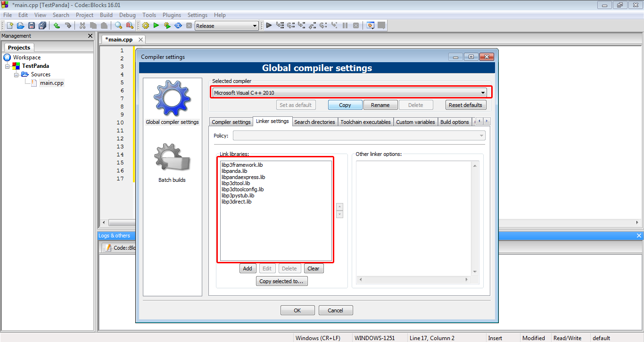Collapse the Sources folder node
644x342 pixels.
point(16,74)
